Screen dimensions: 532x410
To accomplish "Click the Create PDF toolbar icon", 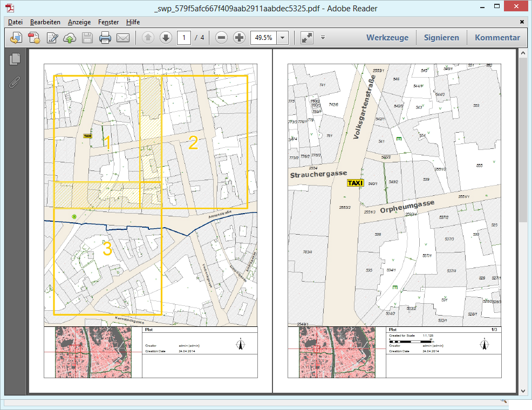I will point(33,38).
